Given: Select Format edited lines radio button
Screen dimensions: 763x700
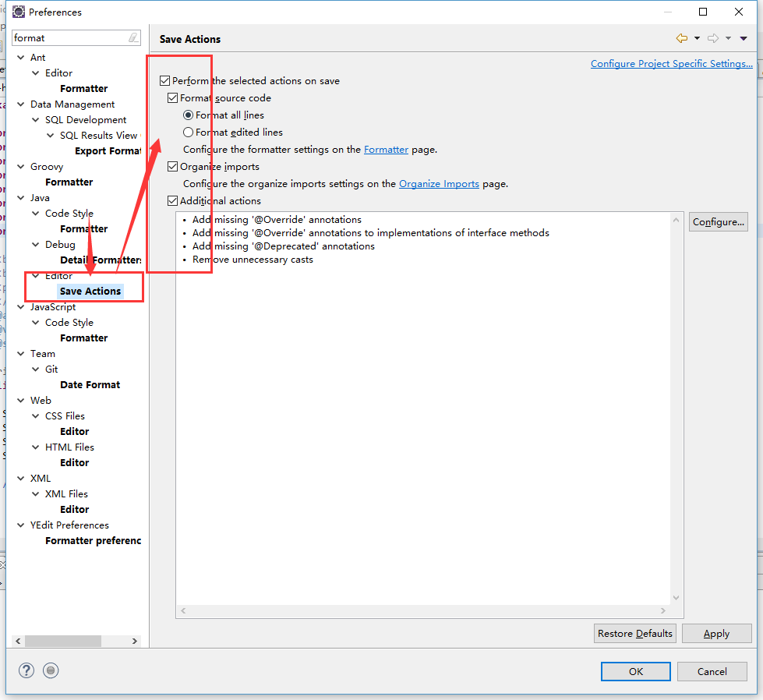Looking at the screenshot, I should coord(188,132).
